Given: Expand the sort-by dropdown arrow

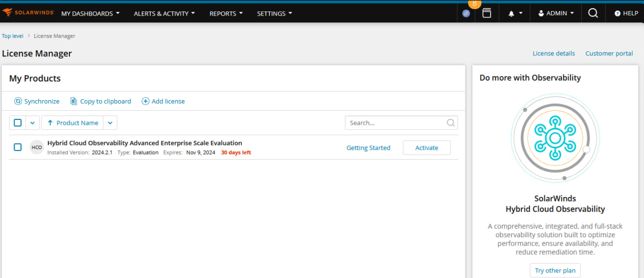Looking at the screenshot, I should (110, 123).
